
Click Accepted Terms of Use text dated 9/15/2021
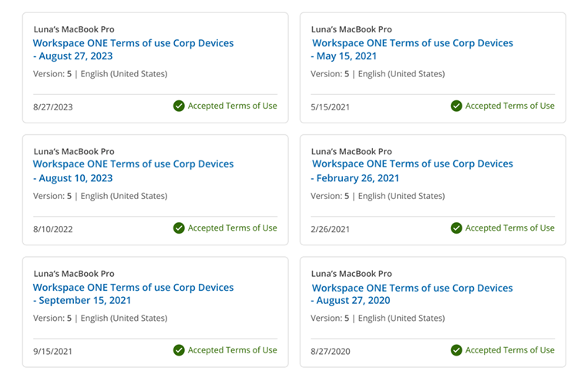pos(233,350)
